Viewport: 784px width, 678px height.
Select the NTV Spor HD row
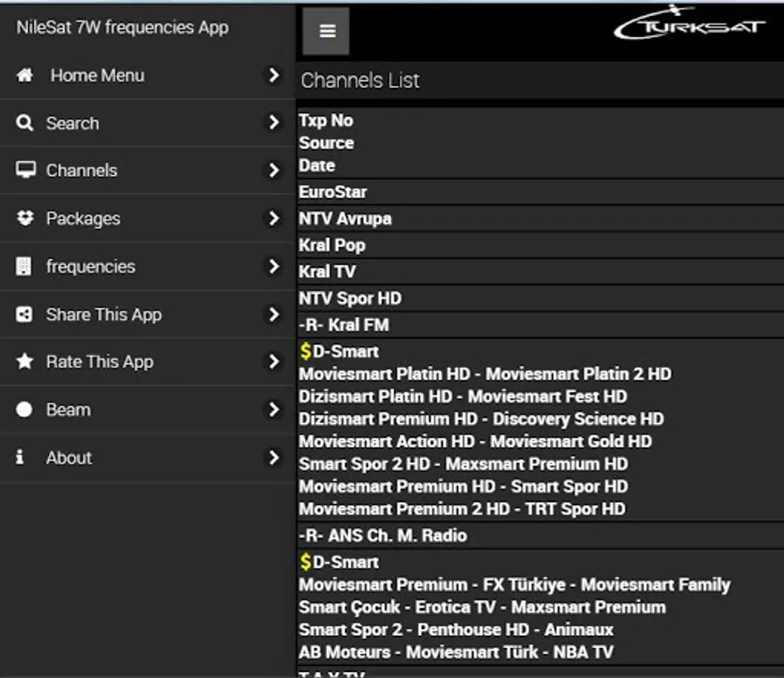[x=541, y=298]
